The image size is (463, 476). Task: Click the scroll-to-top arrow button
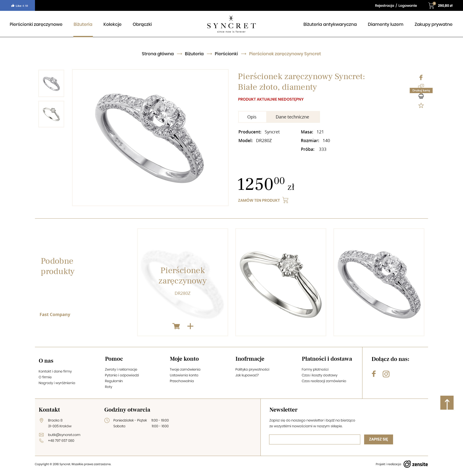pos(447,403)
